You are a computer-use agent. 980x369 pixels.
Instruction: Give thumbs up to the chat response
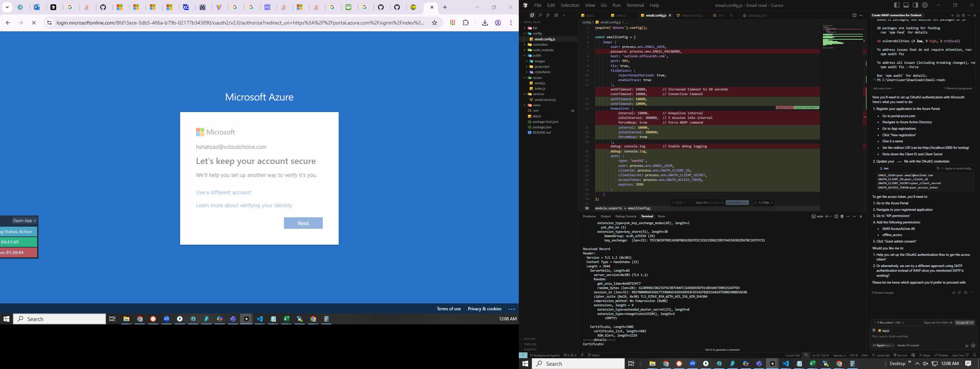click(x=954, y=293)
